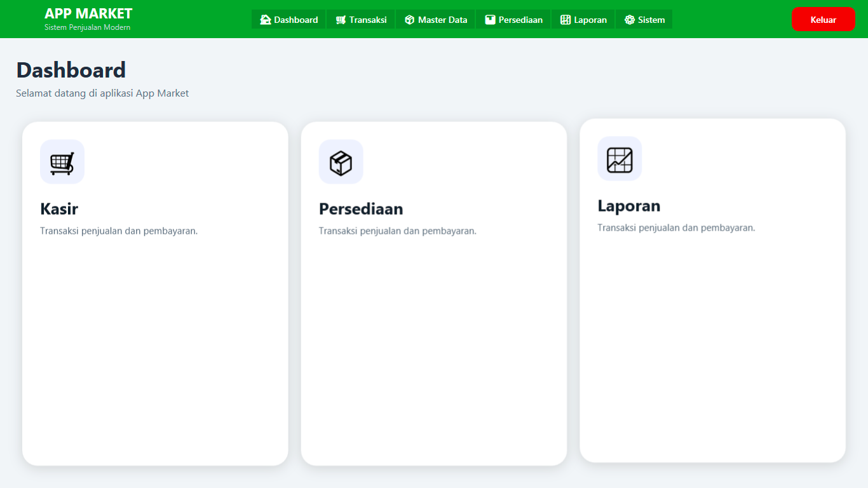Click 'Sistem Penjualan Modern' subtitle

click(x=88, y=27)
